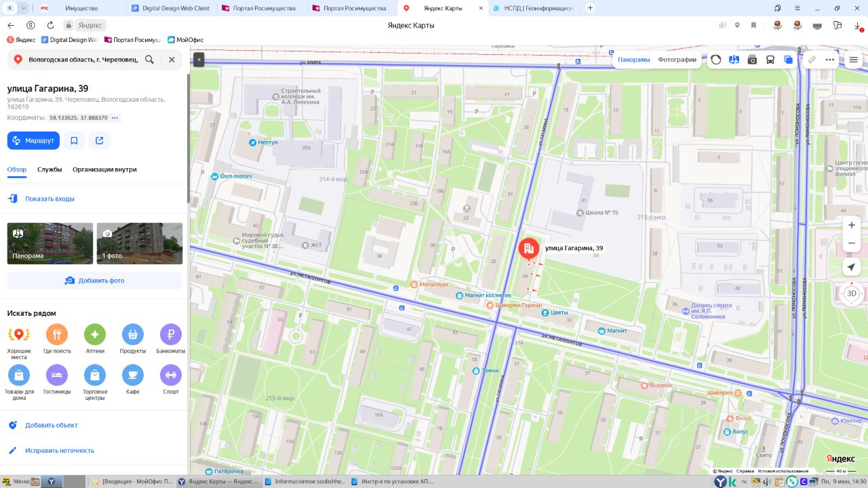This screenshot has height=488, width=868.
Task: Collapse the left side panel
Action: 198,60
